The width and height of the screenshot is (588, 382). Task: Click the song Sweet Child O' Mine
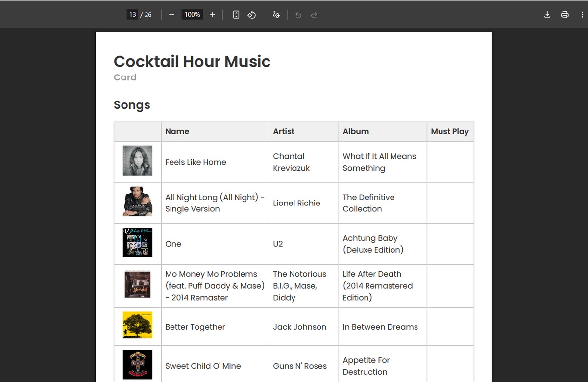coord(203,366)
